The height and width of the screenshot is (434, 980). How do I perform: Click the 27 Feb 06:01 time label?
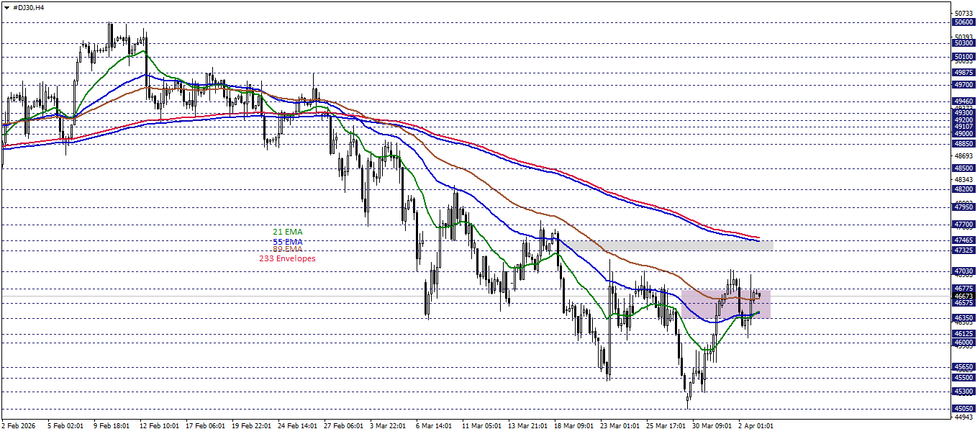coord(344,425)
